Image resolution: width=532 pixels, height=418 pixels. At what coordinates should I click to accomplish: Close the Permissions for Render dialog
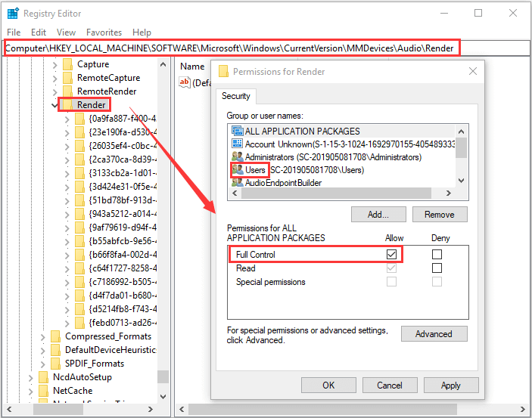point(473,71)
